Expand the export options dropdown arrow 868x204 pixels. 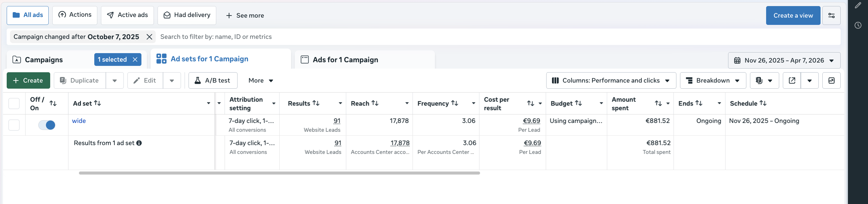tap(810, 81)
